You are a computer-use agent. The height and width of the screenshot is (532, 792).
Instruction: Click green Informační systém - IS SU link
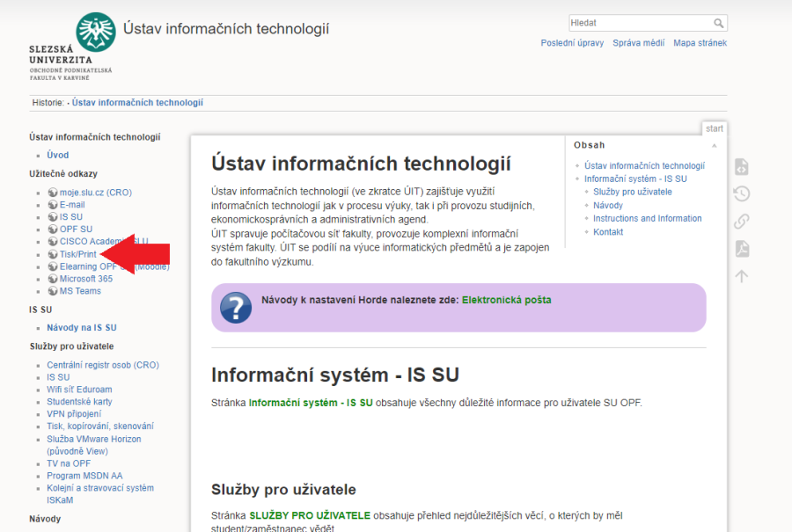click(x=311, y=403)
